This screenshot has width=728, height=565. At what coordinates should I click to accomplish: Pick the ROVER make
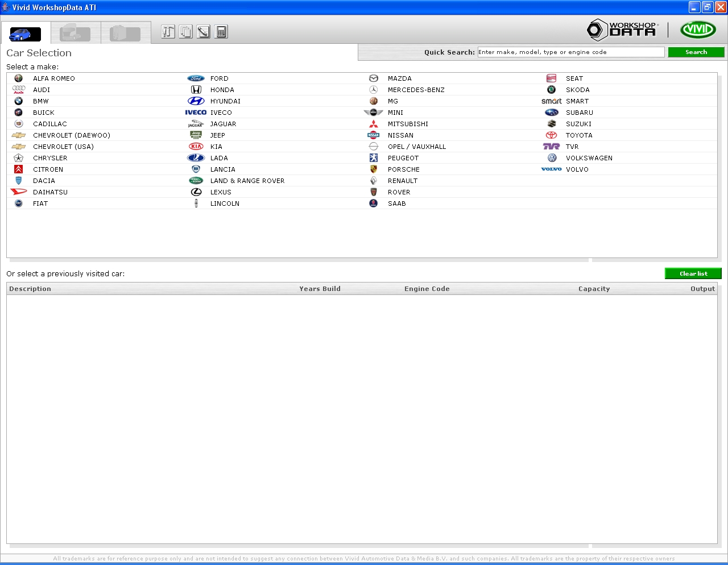tap(399, 192)
